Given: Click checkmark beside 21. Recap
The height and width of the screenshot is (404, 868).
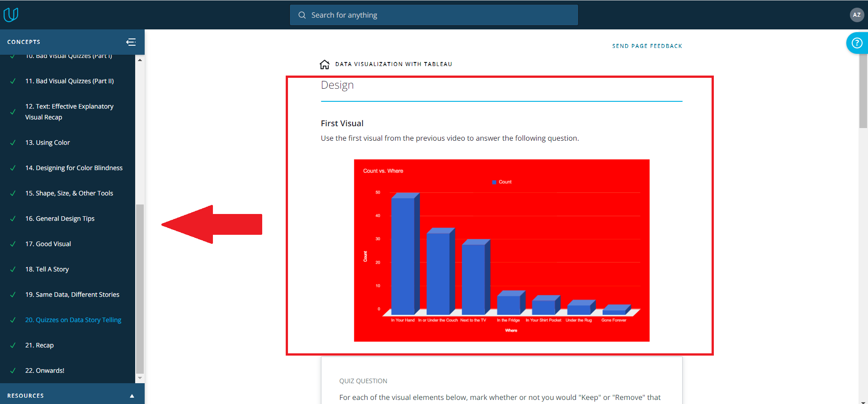Looking at the screenshot, I should click(x=13, y=345).
